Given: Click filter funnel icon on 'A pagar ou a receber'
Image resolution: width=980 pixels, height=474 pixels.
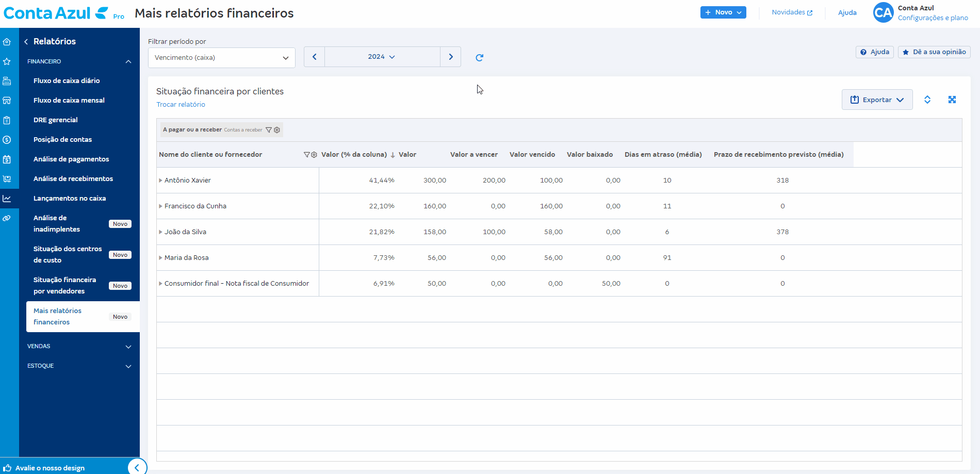Looking at the screenshot, I should pos(268,130).
